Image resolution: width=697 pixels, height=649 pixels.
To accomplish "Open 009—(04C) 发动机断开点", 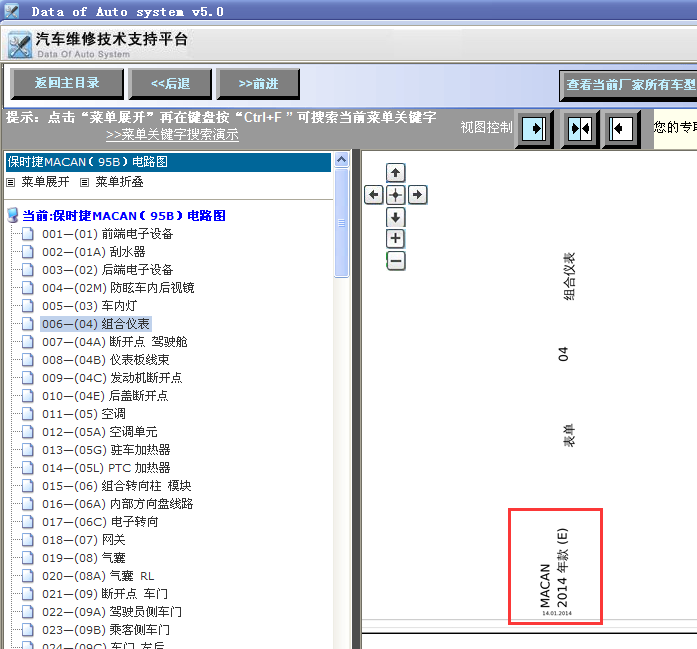I will (x=112, y=378).
